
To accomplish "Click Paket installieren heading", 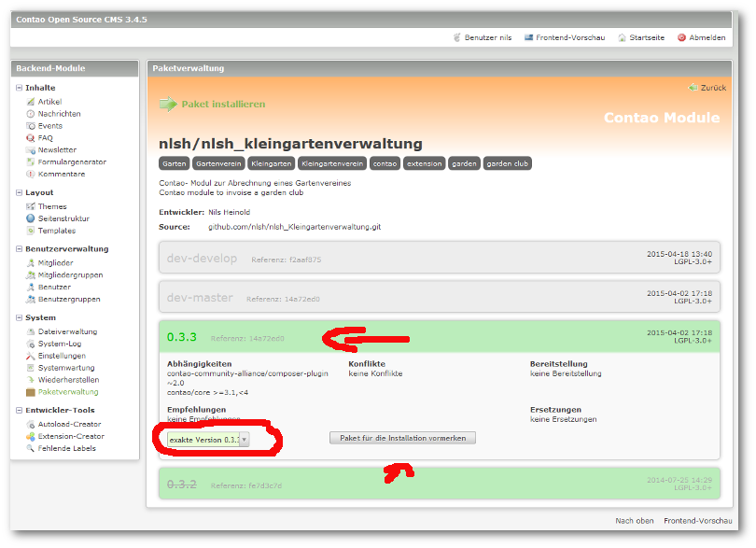I will tap(223, 105).
